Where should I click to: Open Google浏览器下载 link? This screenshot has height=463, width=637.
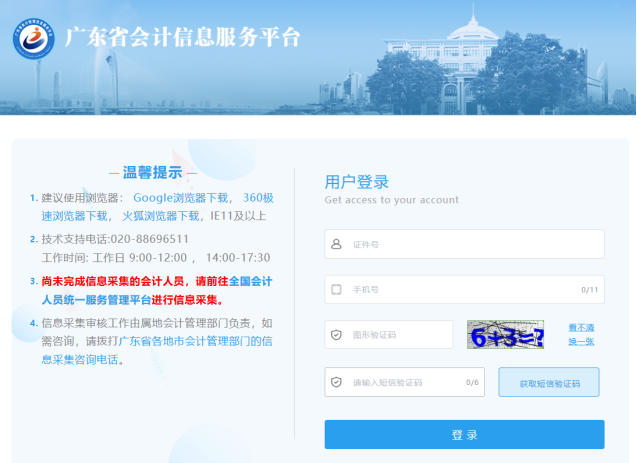[x=181, y=198]
